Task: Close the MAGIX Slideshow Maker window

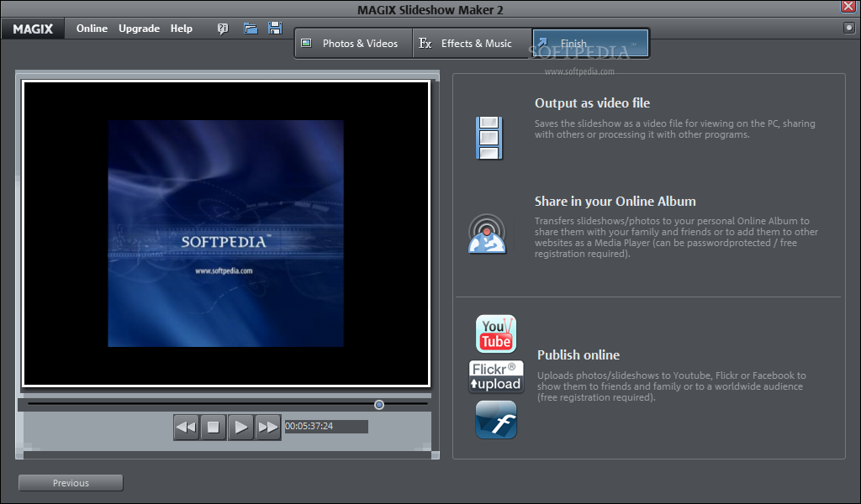Action: coord(849,7)
